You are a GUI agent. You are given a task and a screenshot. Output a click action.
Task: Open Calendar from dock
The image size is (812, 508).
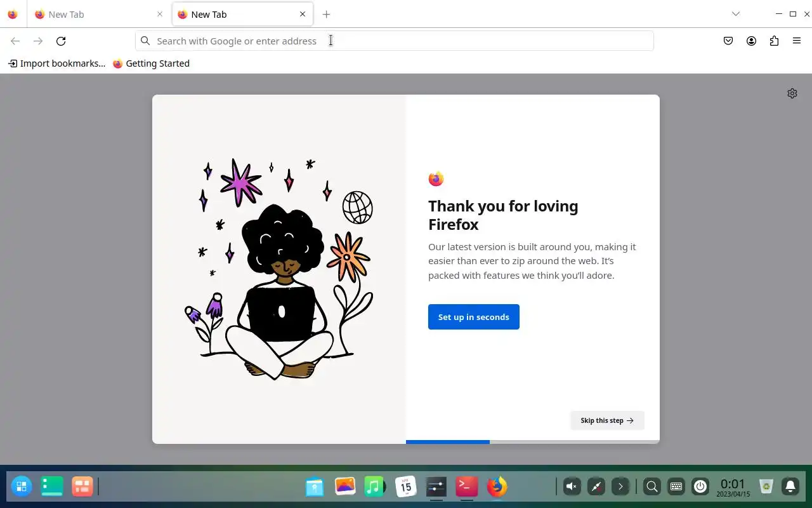pos(405,487)
